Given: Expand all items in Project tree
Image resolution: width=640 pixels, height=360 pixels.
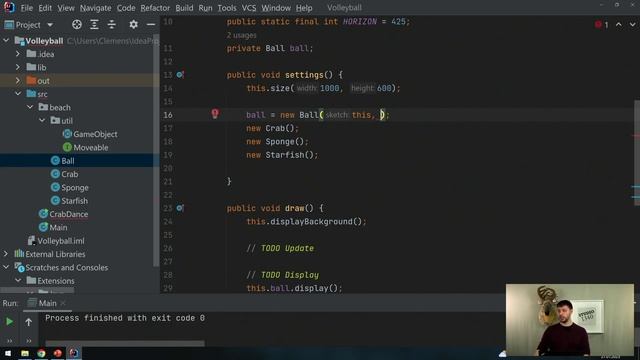Looking at the screenshot, I should (94, 24).
